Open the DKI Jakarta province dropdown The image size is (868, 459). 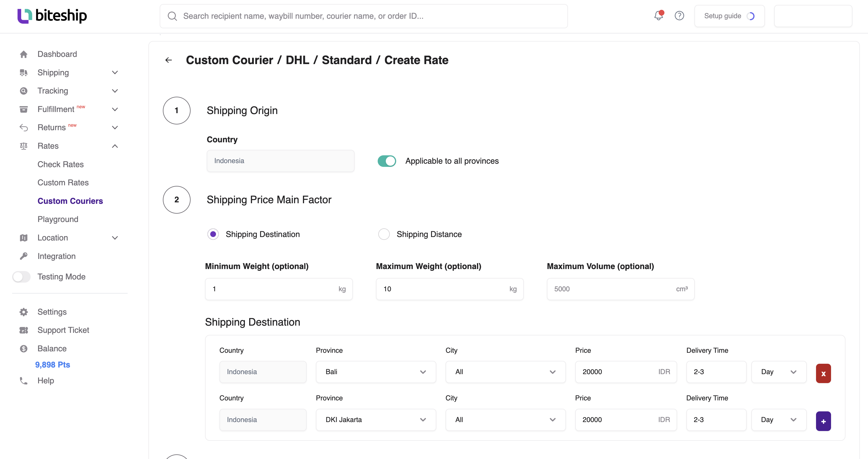(x=376, y=420)
